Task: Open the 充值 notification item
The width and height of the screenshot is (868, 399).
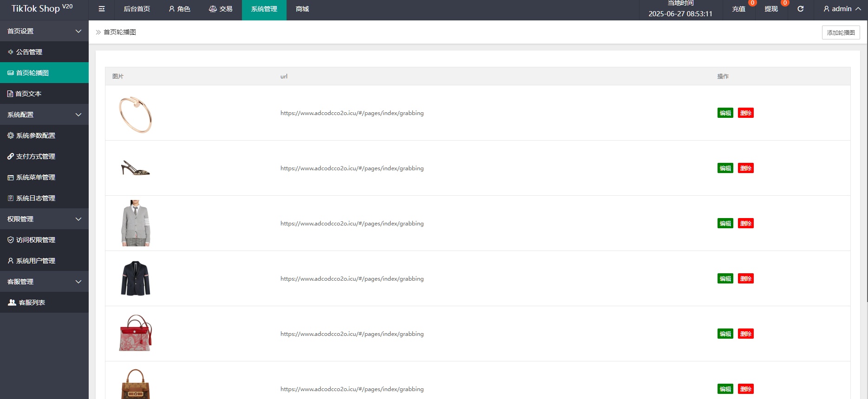Action: tap(738, 9)
